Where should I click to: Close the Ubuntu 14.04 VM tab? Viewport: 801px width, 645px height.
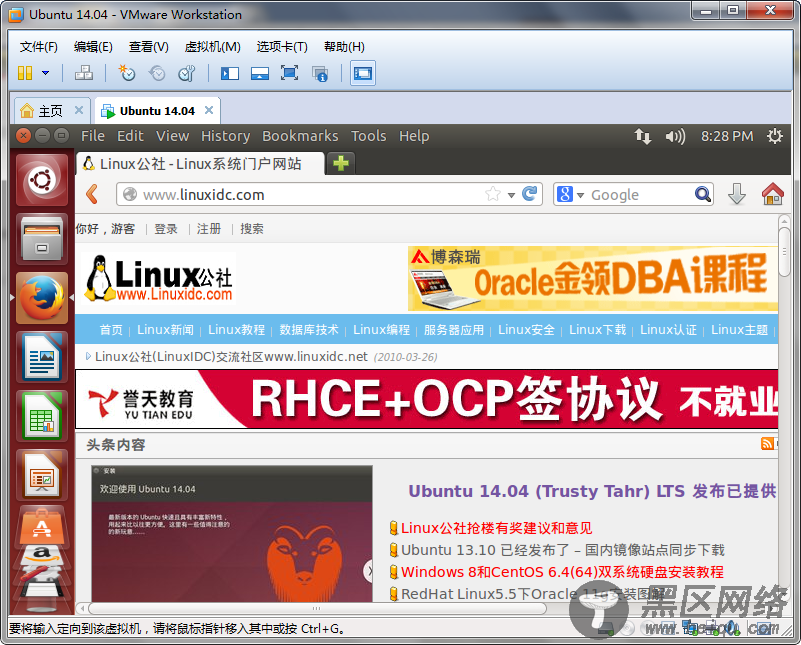[209, 110]
